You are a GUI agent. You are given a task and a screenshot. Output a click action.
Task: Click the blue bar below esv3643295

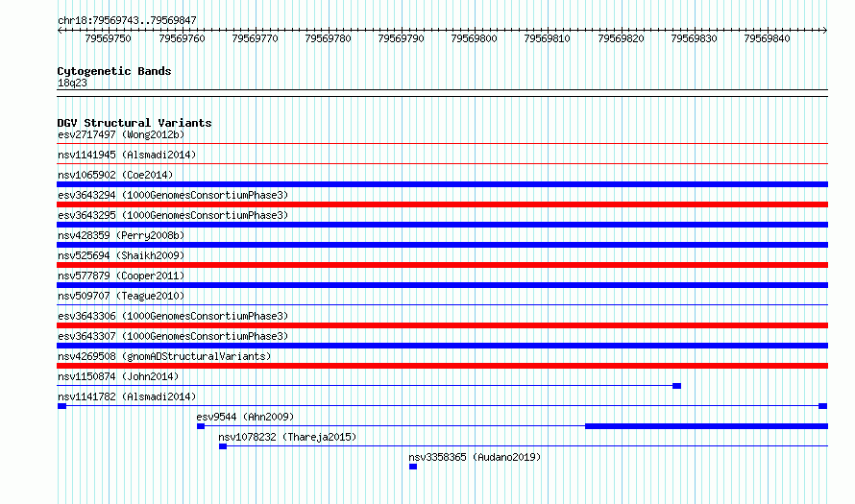click(x=442, y=225)
